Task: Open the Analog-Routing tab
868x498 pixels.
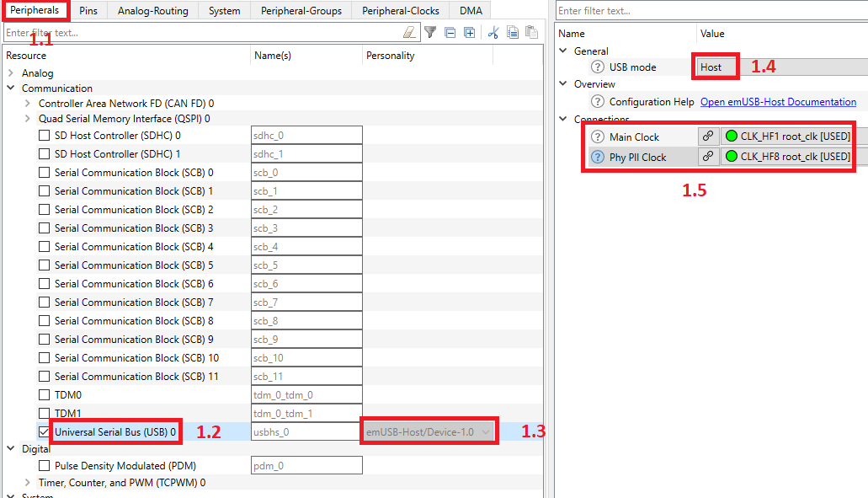Action: coord(152,11)
